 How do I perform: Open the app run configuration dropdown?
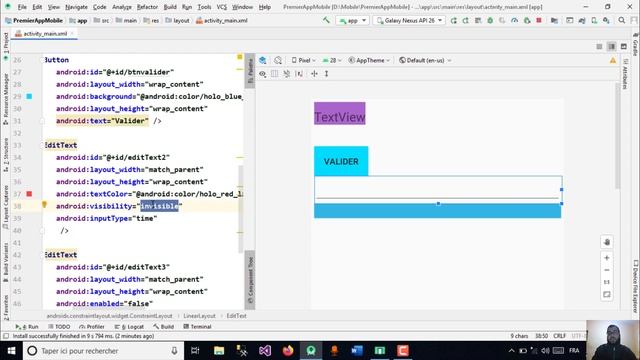pyautogui.click(x=353, y=20)
